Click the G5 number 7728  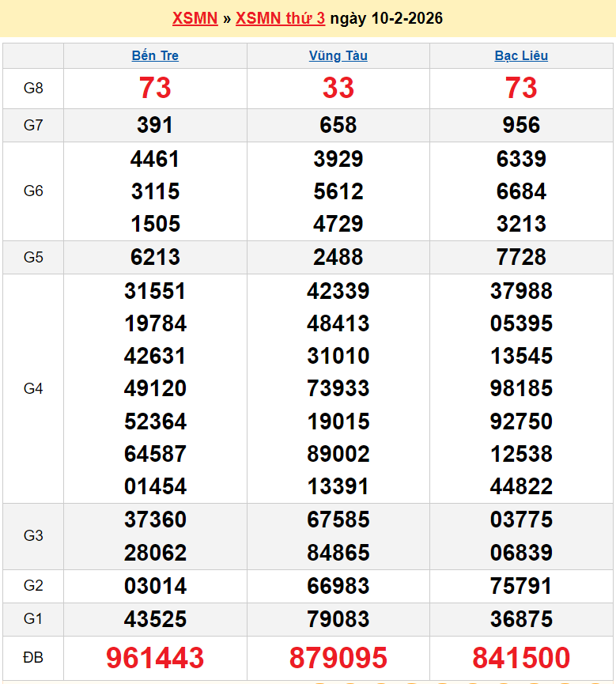pyautogui.click(x=521, y=257)
